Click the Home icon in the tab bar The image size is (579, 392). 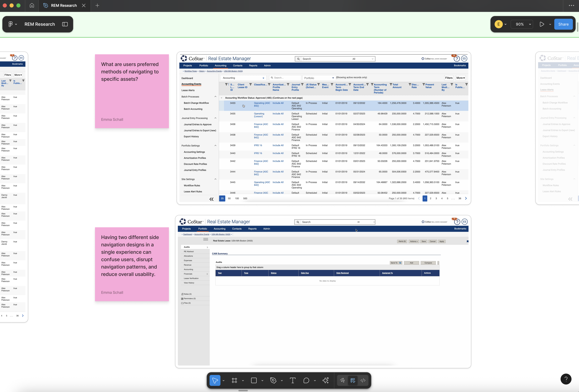pos(32,5)
